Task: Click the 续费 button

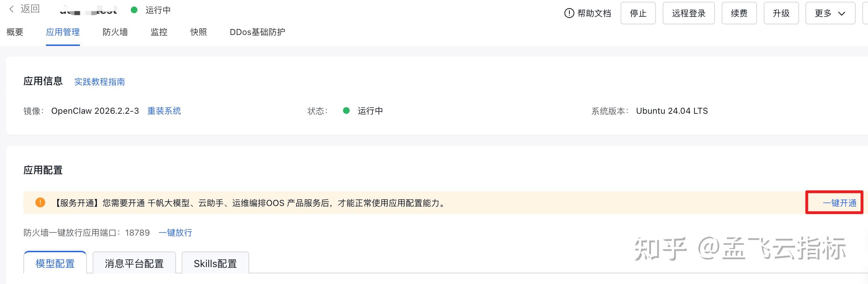Action: point(739,13)
